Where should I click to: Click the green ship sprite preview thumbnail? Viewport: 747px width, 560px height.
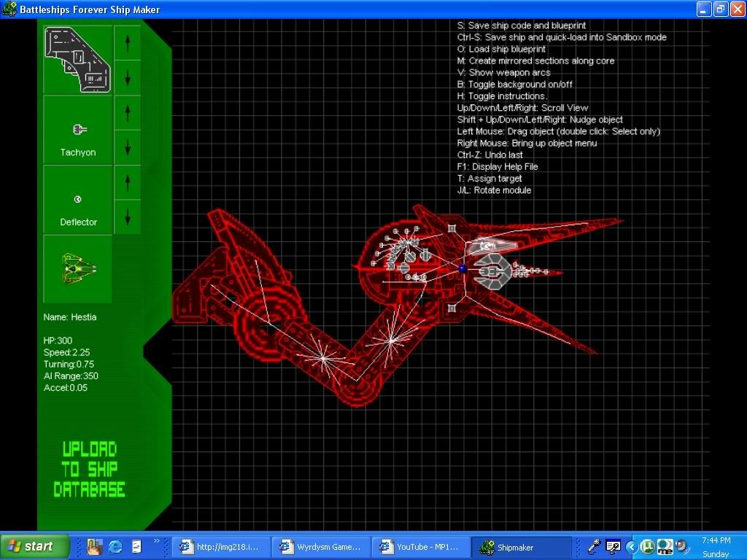click(x=79, y=268)
